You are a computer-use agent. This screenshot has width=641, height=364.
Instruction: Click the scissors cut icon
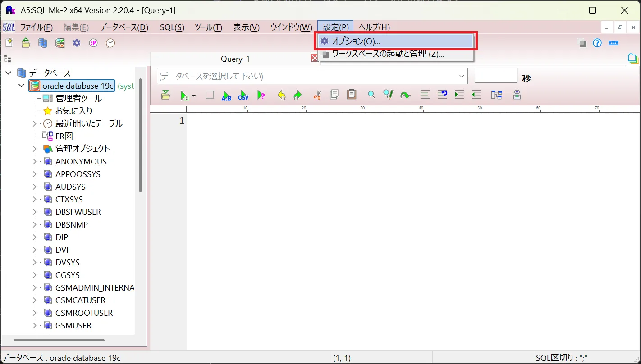(317, 95)
